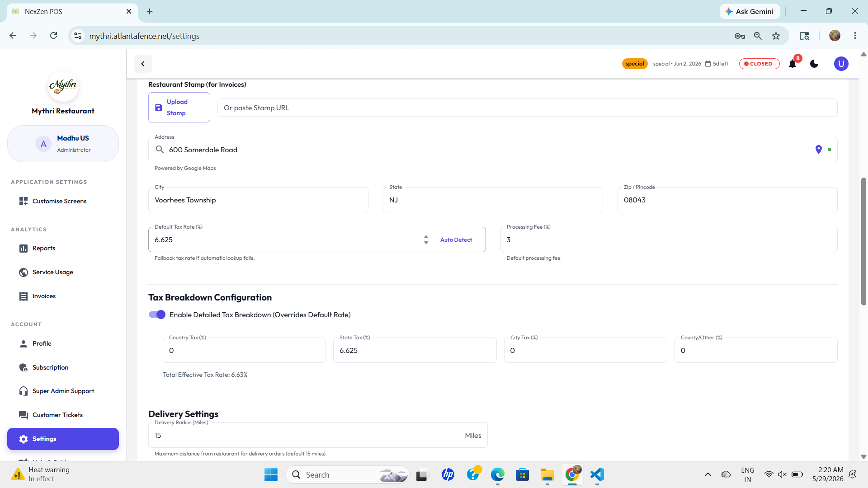
Task: Click browser zoom magnifier icon
Action: point(758,36)
